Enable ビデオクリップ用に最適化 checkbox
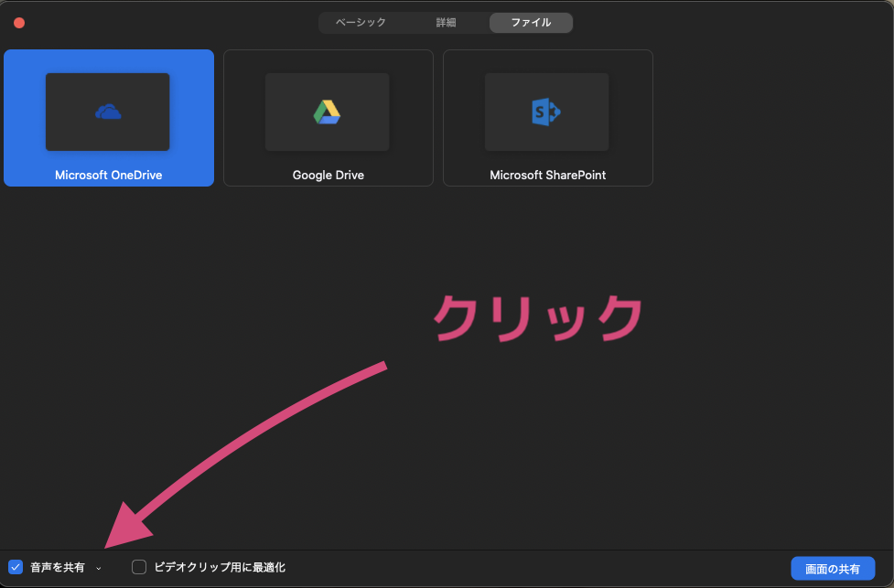The width and height of the screenshot is (894, 588). pyautogui.click(x=139, y=567)
